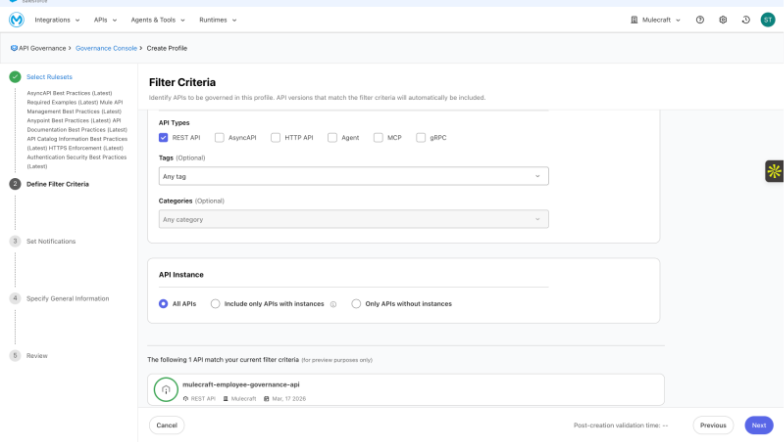This screenshot has width=784, height=442.
Task: Open the Mulecraft organization switcher
Action: (x=656, y=19)
